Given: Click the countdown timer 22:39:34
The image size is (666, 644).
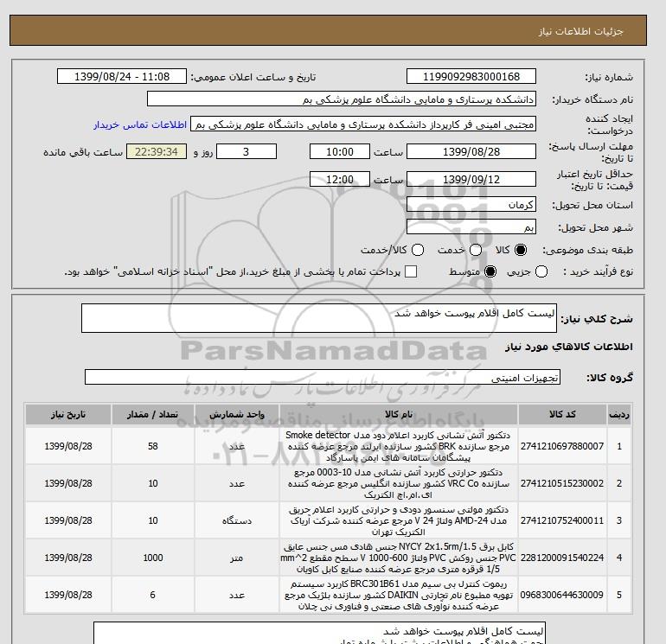Looking at the screenshot, I should click(x=157, y=151).
